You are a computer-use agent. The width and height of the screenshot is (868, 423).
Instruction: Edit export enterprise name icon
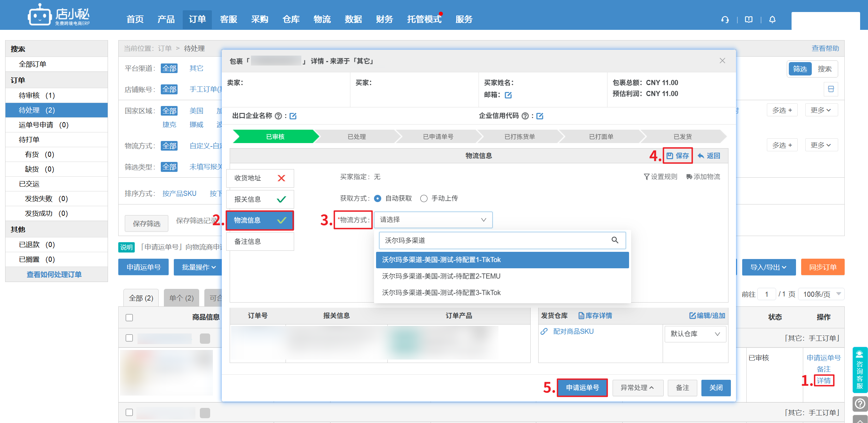coord(293,116)
